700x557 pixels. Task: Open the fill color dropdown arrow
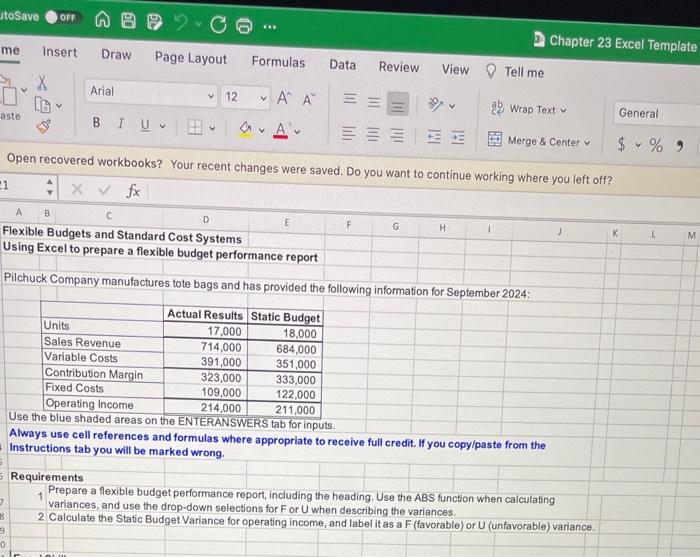pyautogui.click(x=262, y=131)
